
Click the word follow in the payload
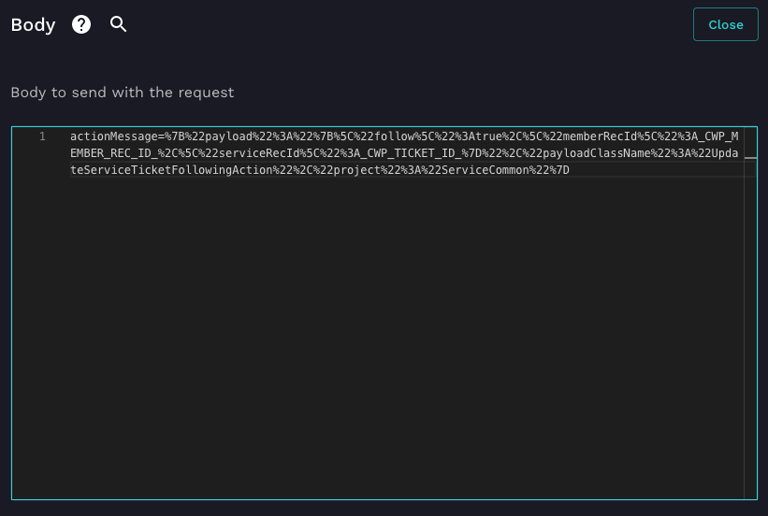pos(394,136)
